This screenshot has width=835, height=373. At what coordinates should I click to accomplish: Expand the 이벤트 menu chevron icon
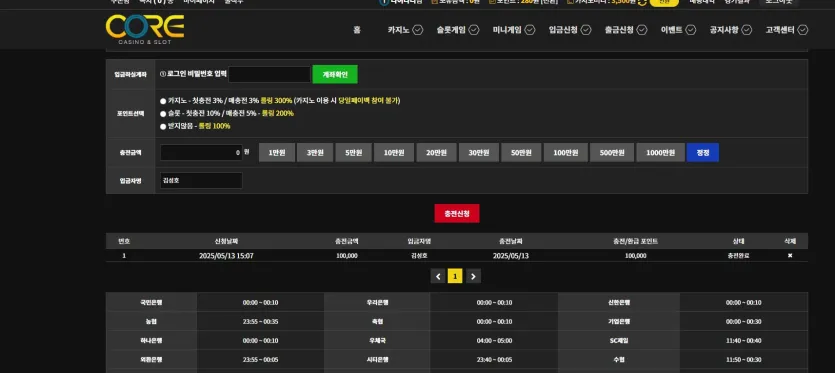click(691, 30)
